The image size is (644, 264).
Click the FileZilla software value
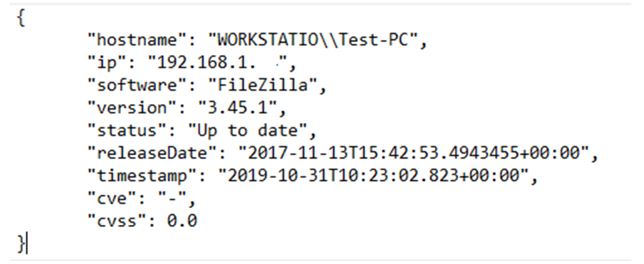coord(263,85)
